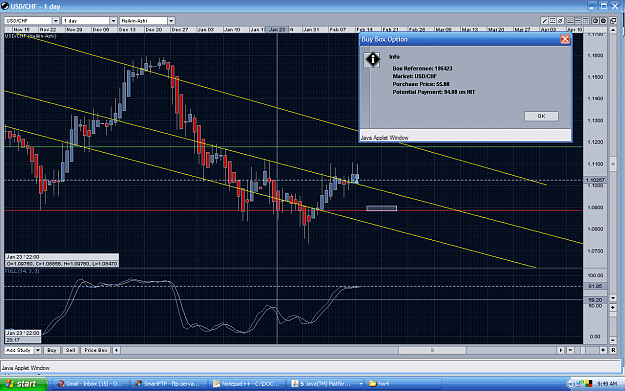Zoom in vertically with plus button

(x=613, y=307)
